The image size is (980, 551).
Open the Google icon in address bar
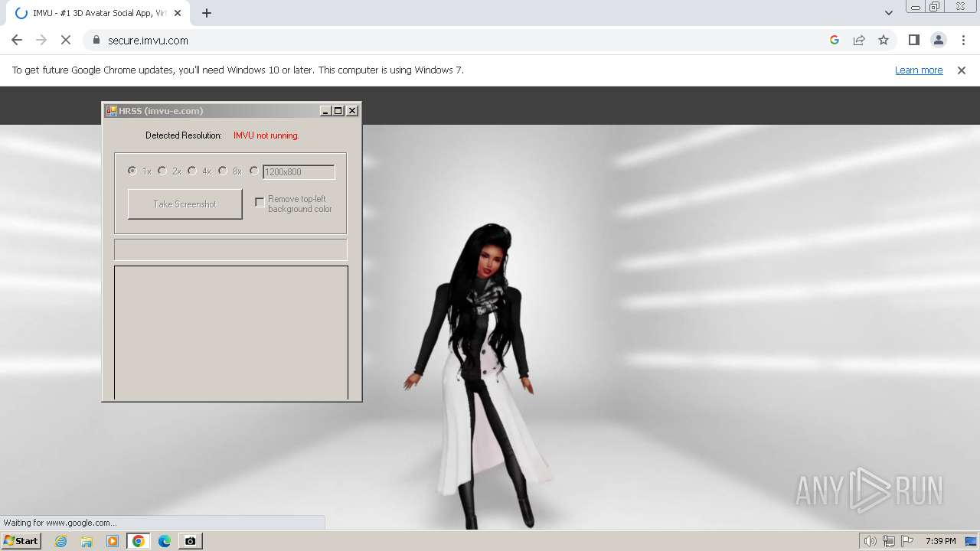tap(835, 40)
